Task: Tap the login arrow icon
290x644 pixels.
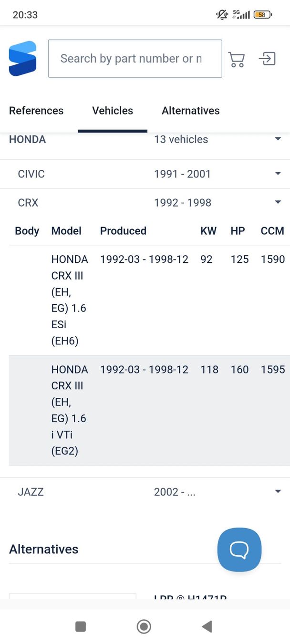Action: coord(267,59)
